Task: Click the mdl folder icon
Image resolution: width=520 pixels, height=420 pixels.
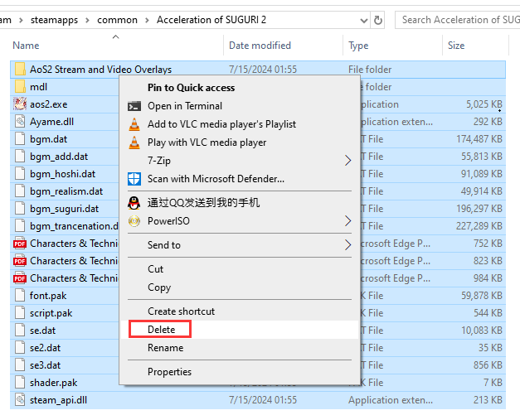Action: click(x=20, y=87)
